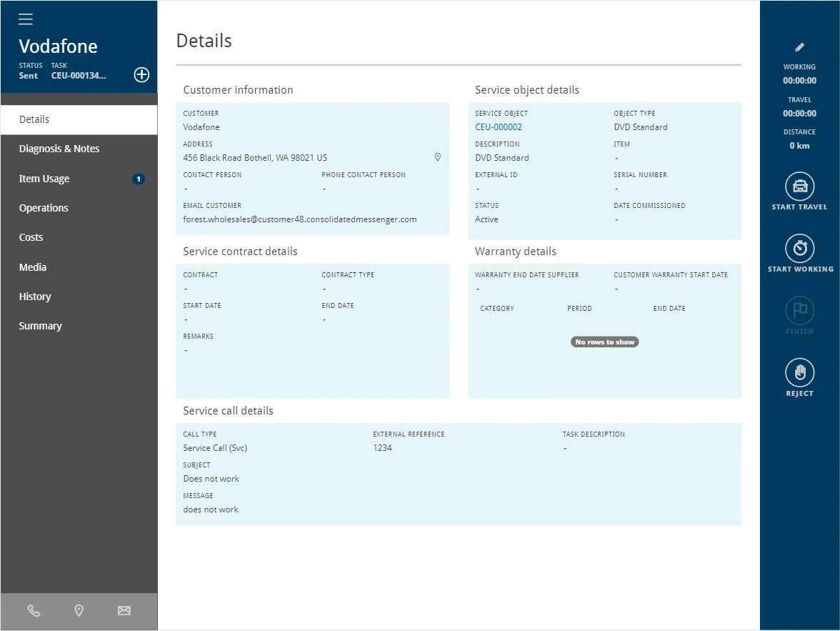This screenshot has width=840, height=631.
Task: Open service object link CEU-000002
Action: (499, 127)
